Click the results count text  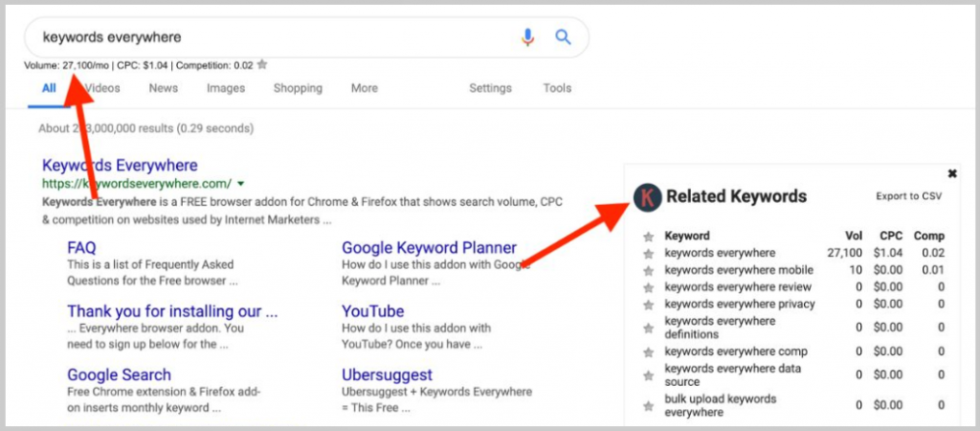coord(146,129)
